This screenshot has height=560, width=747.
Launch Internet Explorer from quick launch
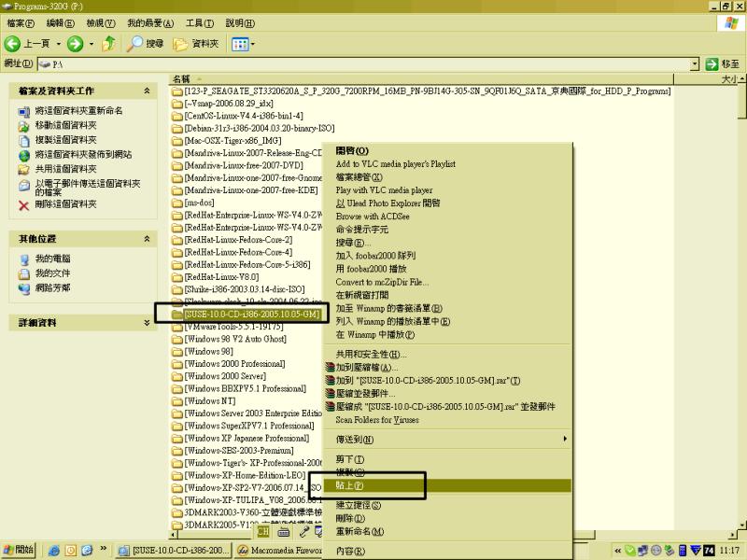(x=54, y=551)
